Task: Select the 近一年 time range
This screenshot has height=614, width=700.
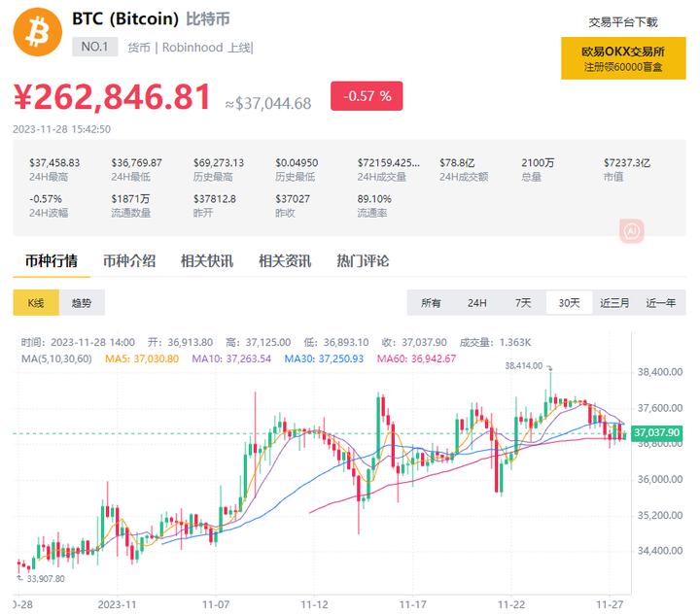Action: coord(661,303)
